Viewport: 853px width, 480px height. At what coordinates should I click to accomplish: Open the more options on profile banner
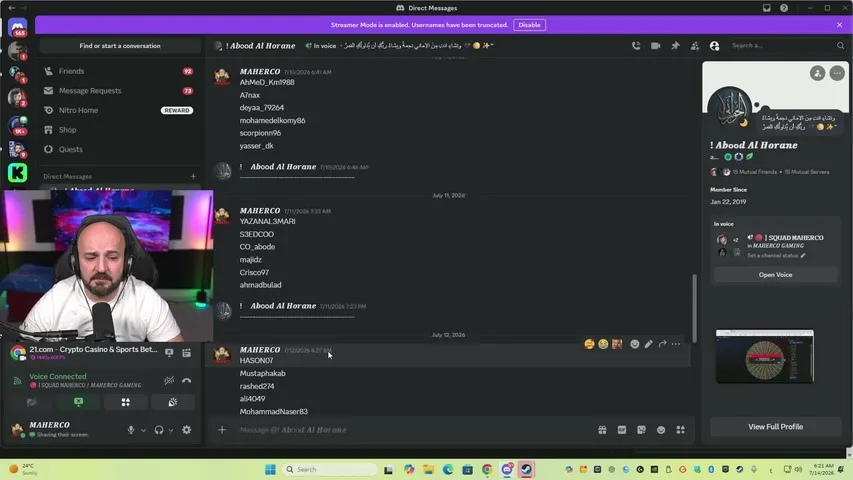pos(837,73)
